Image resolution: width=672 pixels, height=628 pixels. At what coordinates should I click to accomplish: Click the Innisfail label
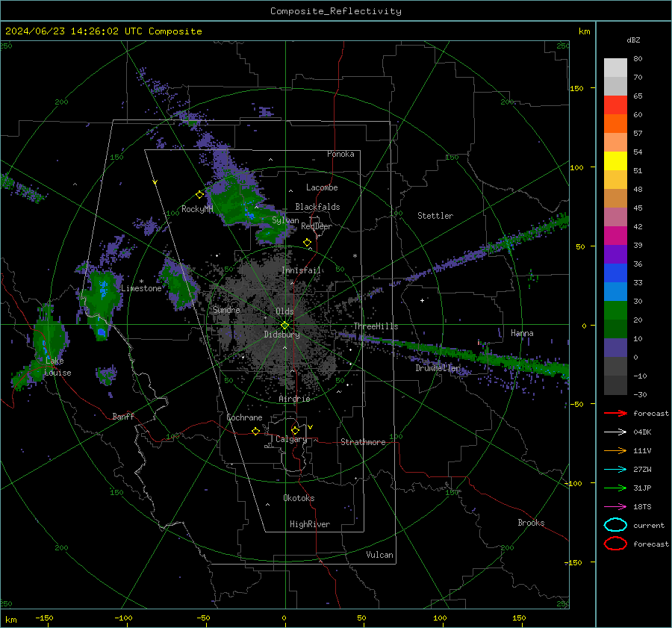(302, 270)
